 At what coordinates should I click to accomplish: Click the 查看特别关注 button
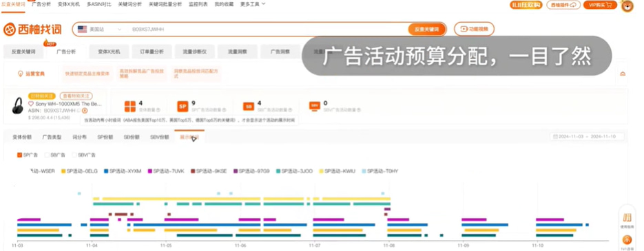76,96
